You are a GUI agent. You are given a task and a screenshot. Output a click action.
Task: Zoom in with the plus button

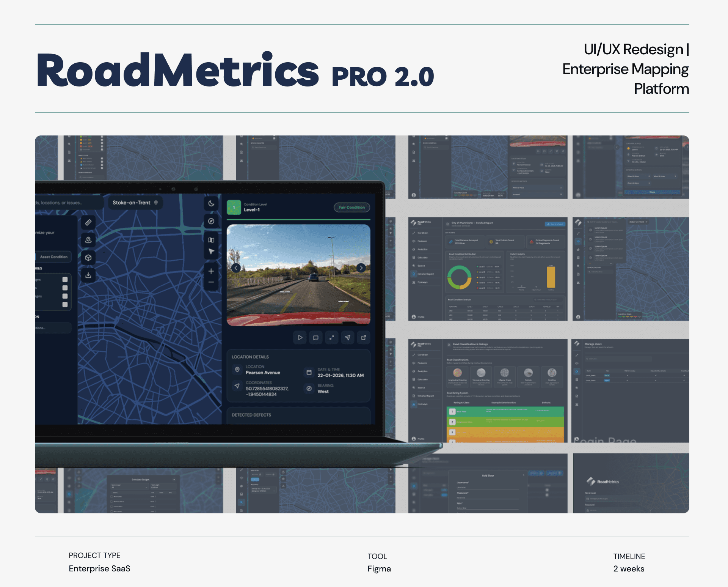211,271
